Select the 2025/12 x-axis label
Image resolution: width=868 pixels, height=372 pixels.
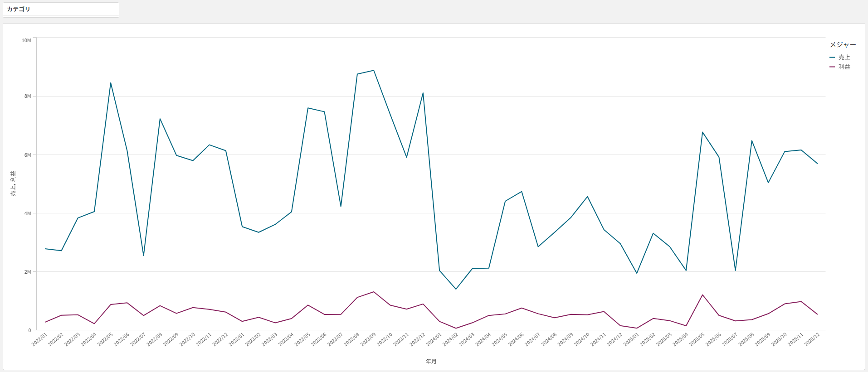[812, 339]
